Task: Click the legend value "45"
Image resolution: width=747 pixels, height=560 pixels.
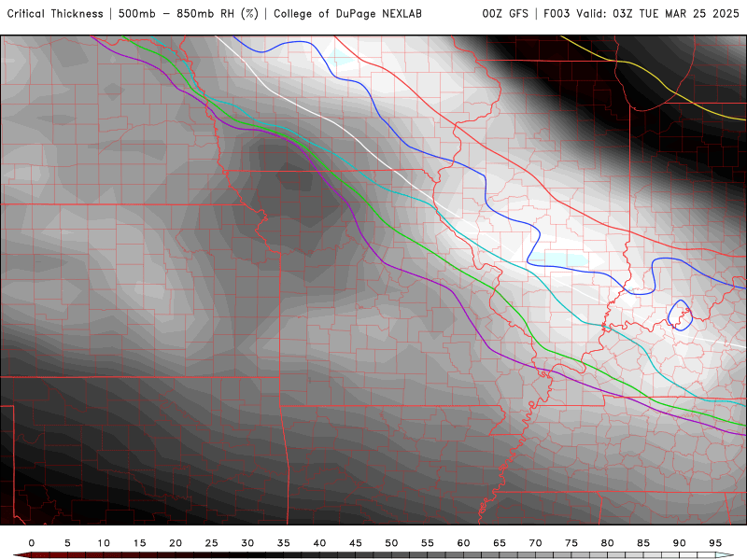Action: [x=356, y=543]
